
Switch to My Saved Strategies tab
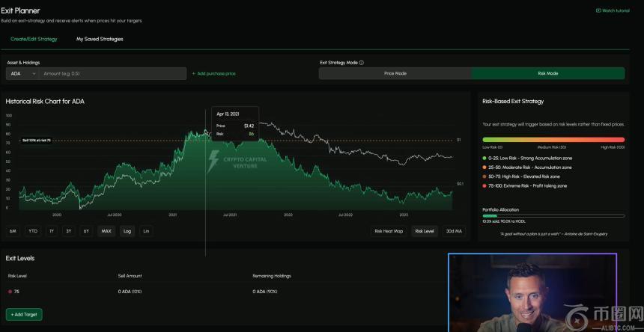point(100,39)
